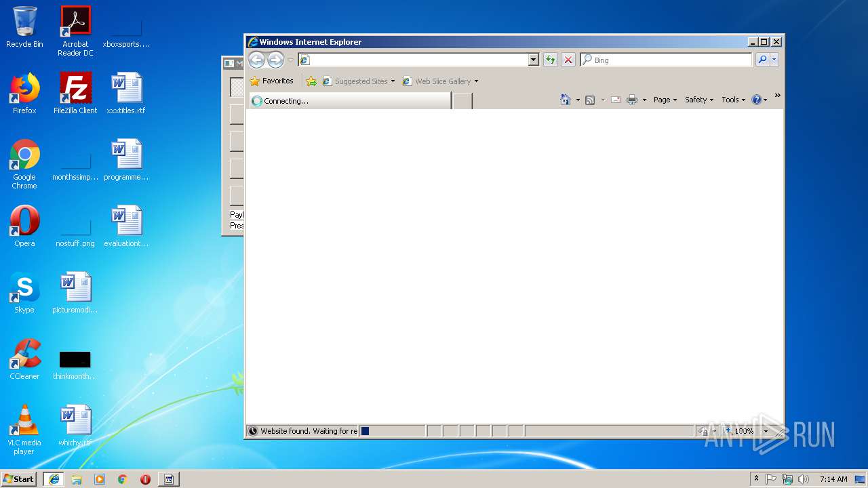Expand the Web Slice Gallery dropdown arrow
Viewport: 868px width, 488px height.
pos(476,81)
